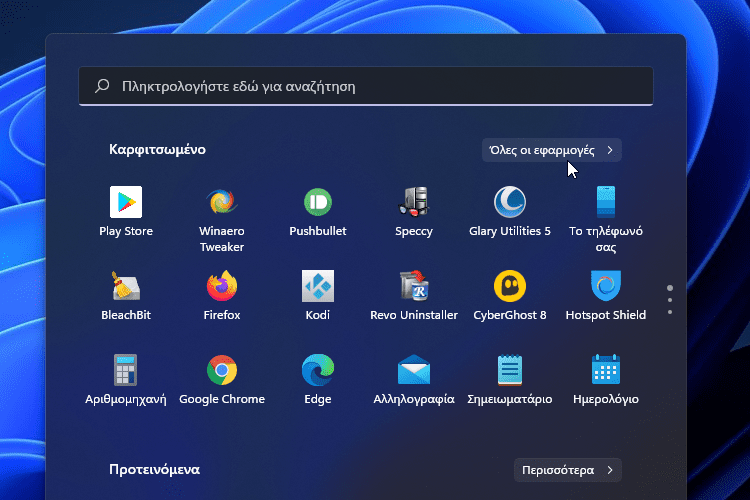Click the search field in Start menu

click(365, 87)
